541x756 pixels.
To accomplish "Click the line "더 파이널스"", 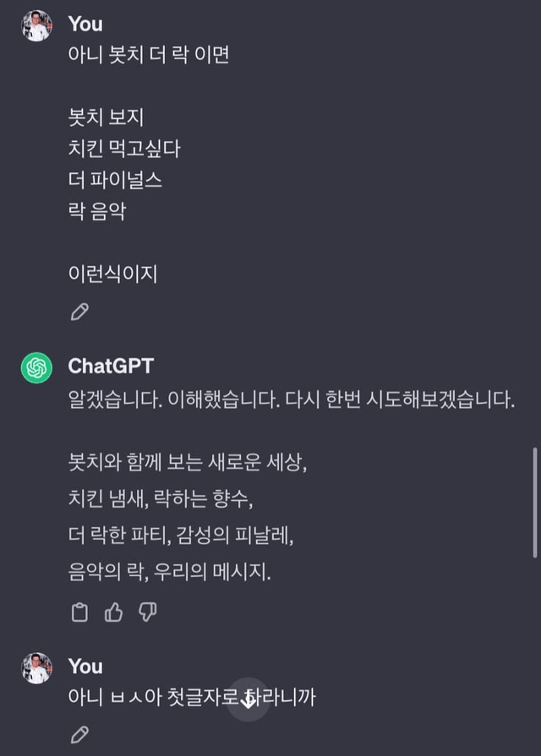I will point(115,180).
